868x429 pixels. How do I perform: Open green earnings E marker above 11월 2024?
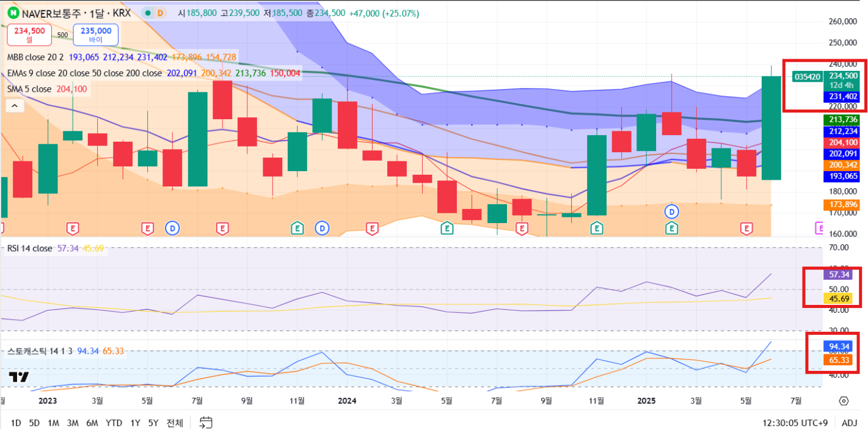596,229
